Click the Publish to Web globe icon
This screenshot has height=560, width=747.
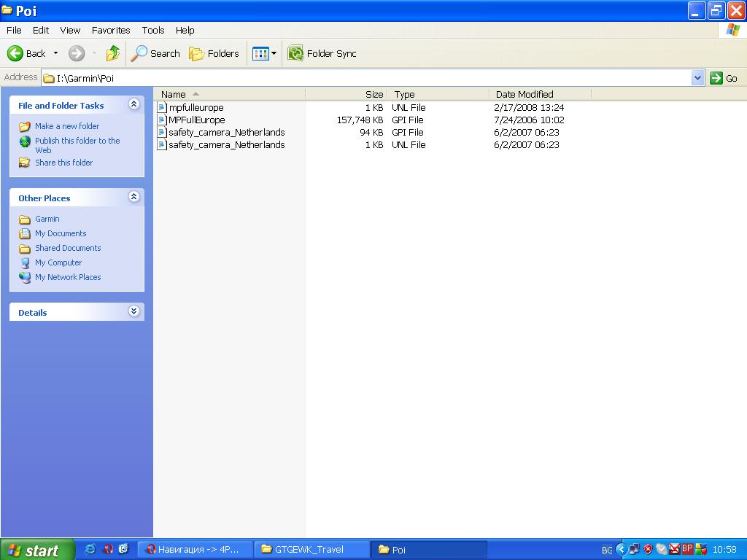pyautogui.click(x=24, y=141)
